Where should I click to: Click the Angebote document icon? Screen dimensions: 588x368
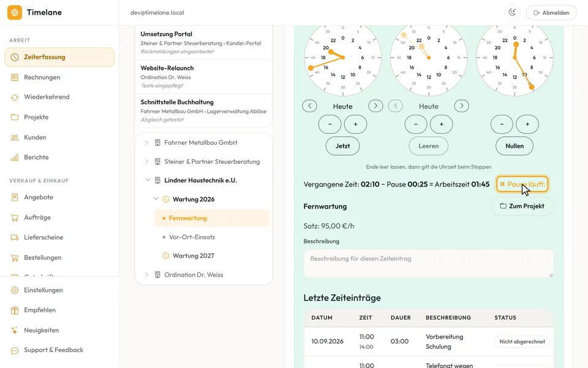(x=15, y=197)
